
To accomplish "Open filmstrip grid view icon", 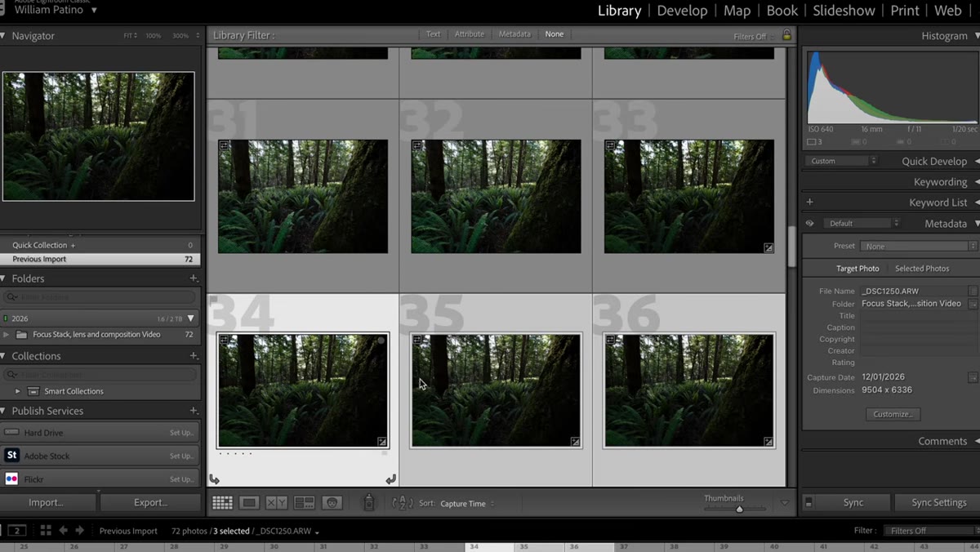I will (46, 531).
